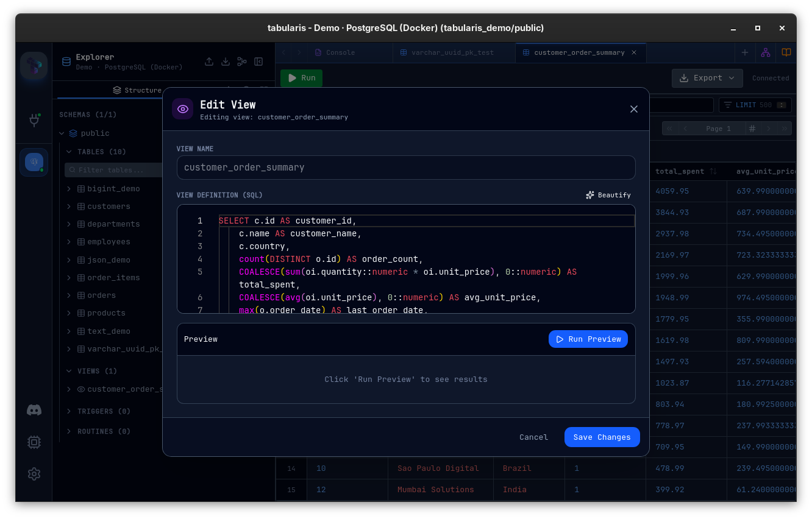812x519 pixels.
Task: Select the orders table row
Action: (x=101, y=295)
